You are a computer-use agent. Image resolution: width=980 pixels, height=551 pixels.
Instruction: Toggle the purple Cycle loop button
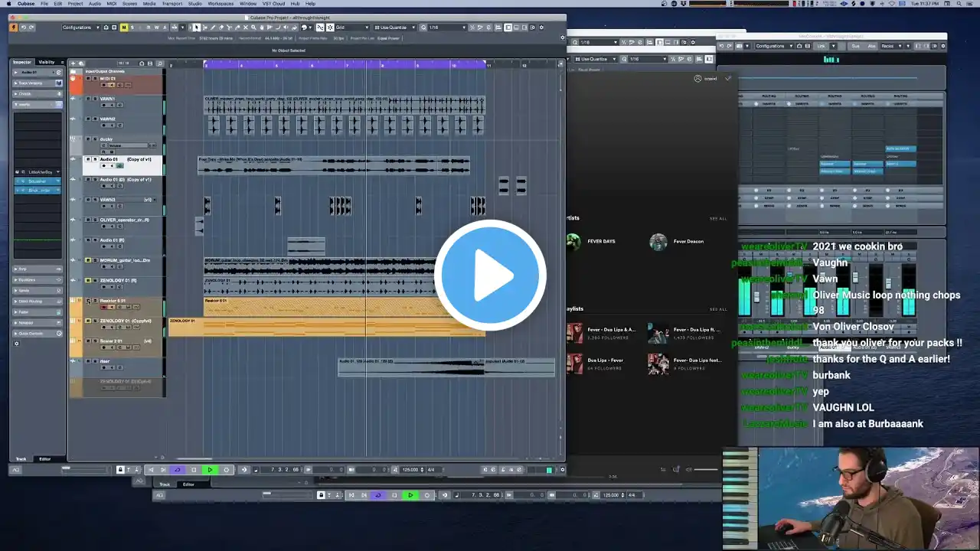click(178, 470)
